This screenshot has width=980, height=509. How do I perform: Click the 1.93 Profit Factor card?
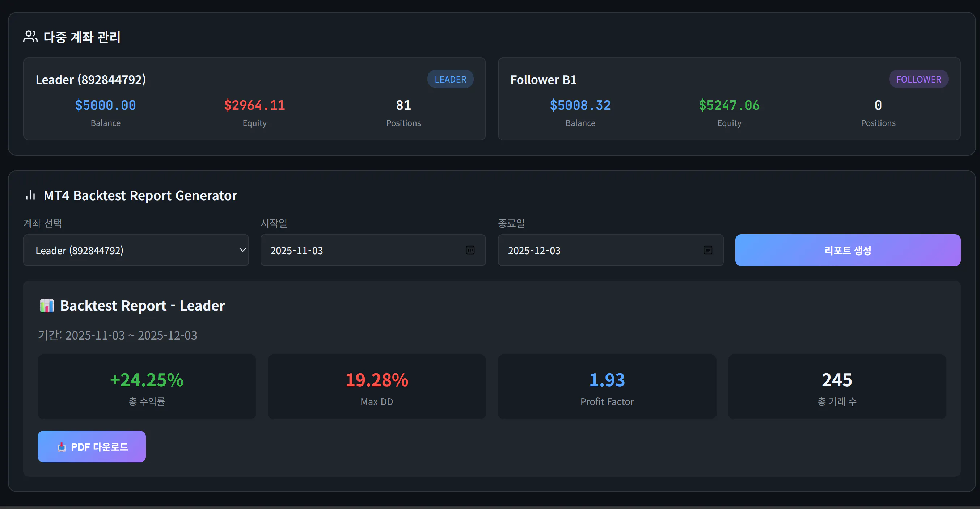point(607,387)
